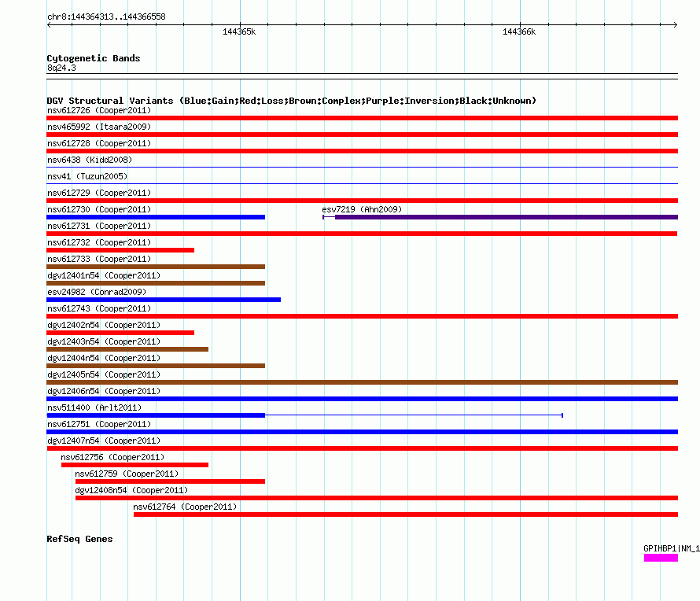Screen dimensions: 700x601
Task: Click red bar under nsv612732 (Cooper2011)
Action: 120,250
